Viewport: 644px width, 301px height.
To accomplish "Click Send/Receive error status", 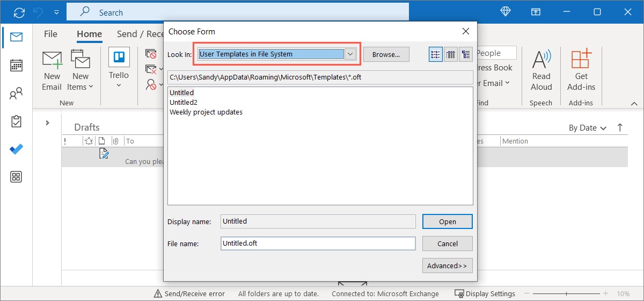I will tap(189, 293).
